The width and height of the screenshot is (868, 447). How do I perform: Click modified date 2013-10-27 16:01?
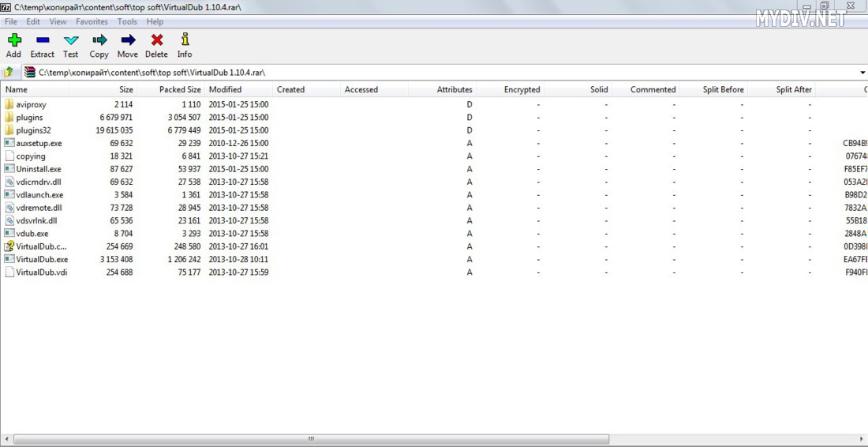point(238,246)
